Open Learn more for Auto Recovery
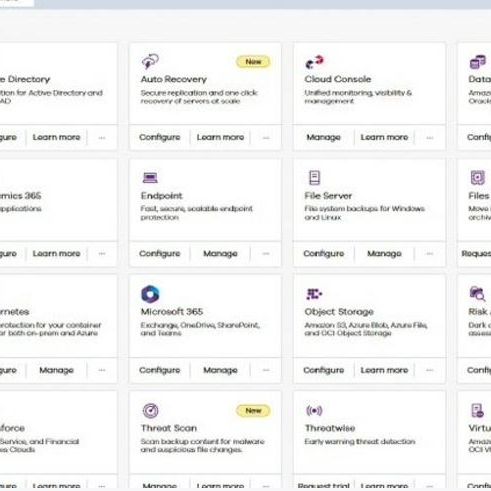Image resolution: width=491 pixels, height=491 pixels. (220, 137)
